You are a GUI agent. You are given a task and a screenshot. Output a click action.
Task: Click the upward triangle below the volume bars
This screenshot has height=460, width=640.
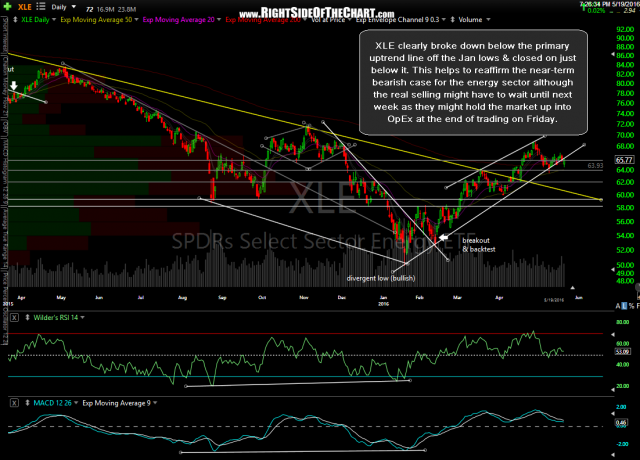pyautogui.click(x=573, y=288)
